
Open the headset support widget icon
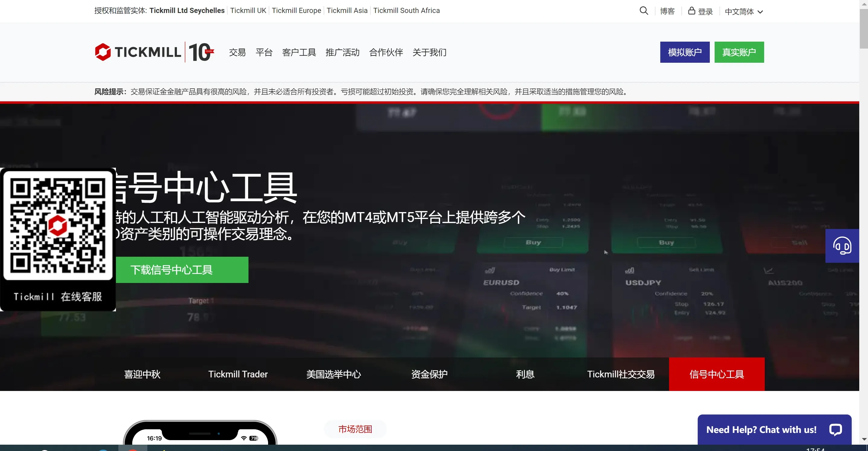pyautogui.click(x=842, y=246)
